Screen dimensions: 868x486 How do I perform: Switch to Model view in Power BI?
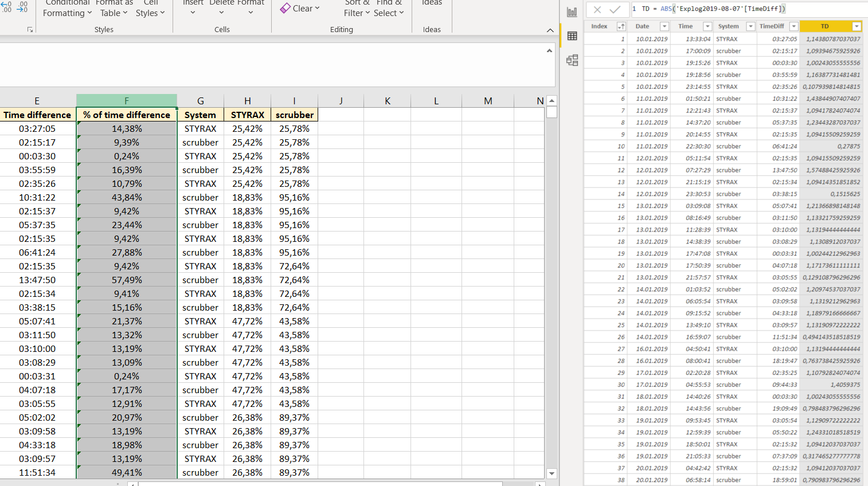coord(572,60)
